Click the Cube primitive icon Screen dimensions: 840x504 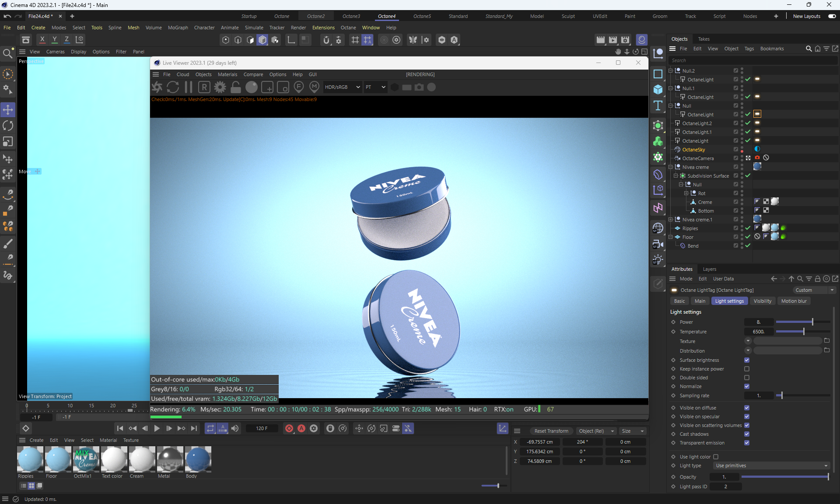point(658,90)
